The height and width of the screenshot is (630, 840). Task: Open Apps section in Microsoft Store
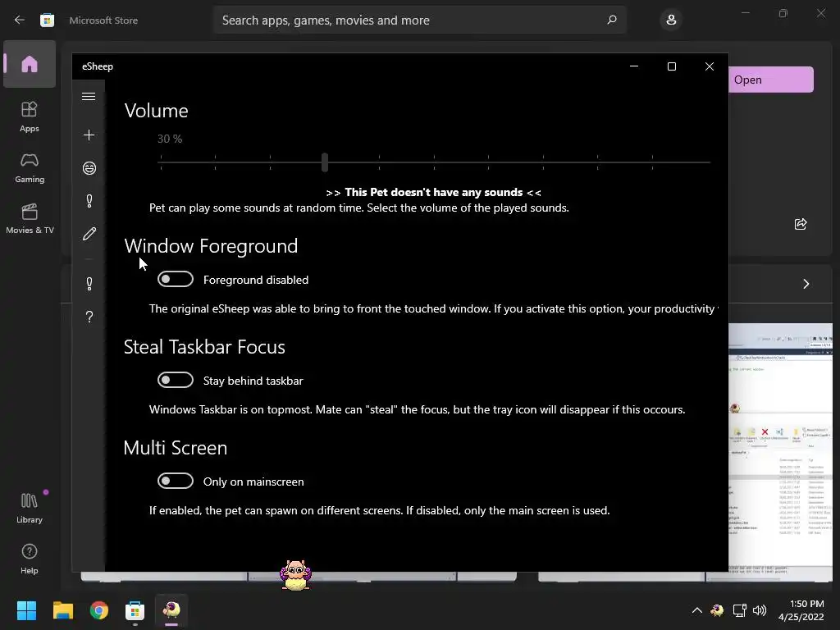pyautogui.click(x=30, y=116)
